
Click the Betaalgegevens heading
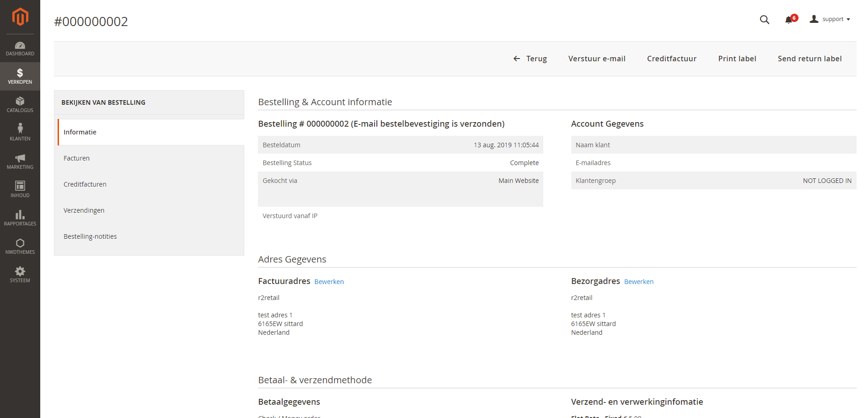pos(289,402)
